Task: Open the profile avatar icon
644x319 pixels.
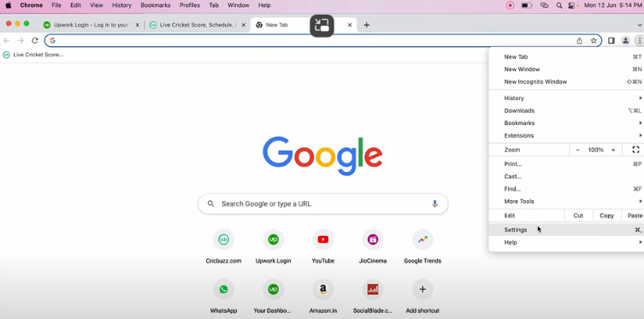Action: 625,41
